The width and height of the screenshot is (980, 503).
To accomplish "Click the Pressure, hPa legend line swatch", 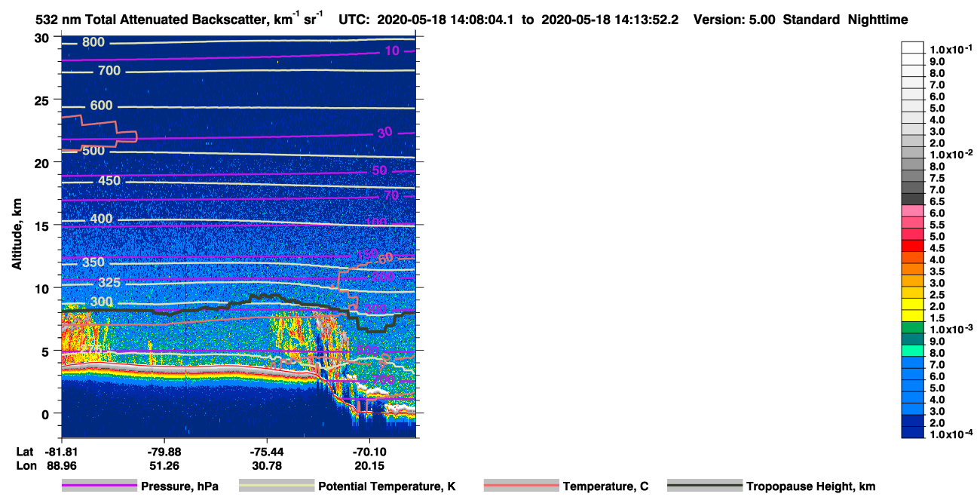I will point(100,486).
